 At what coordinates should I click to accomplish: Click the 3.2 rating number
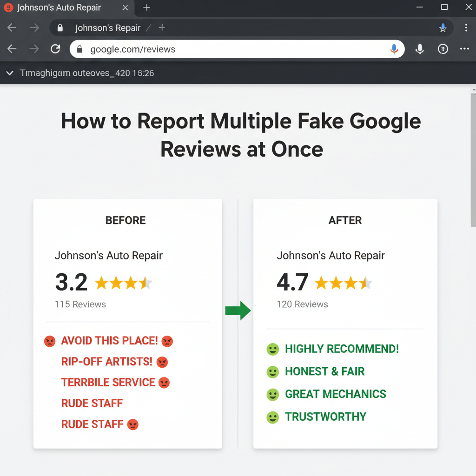(71, 282)
